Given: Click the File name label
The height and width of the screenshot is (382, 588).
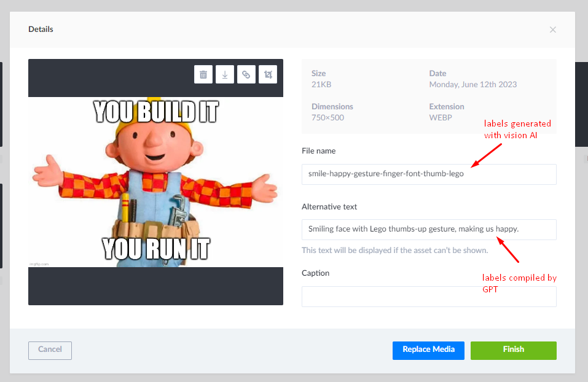Looking at the screenshot, I should pyautogui.click(x=319, y=150).
